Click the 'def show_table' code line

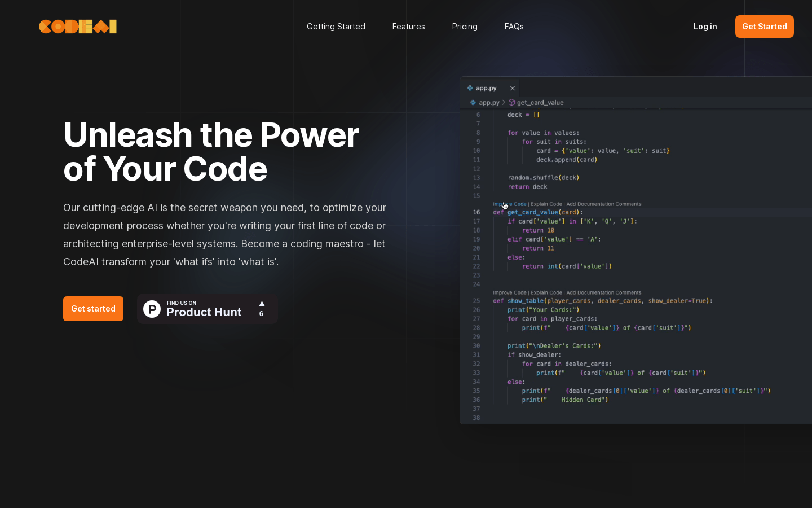tap(603, 301)
